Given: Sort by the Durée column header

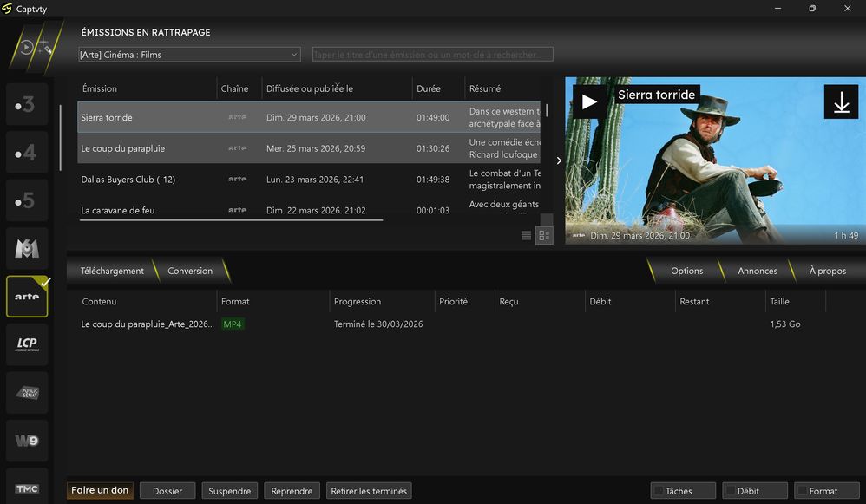Looking at the screenshot, I should coord(438,88).
